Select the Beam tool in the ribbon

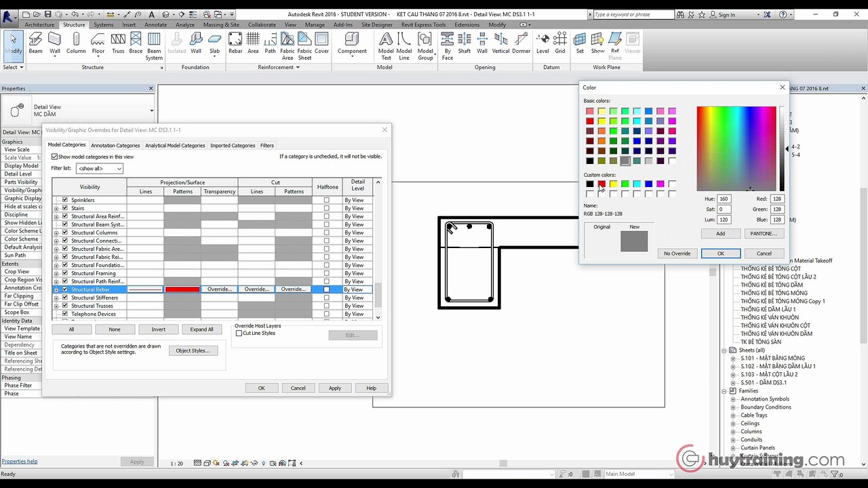pyautogui.click(x=35, y=43)
